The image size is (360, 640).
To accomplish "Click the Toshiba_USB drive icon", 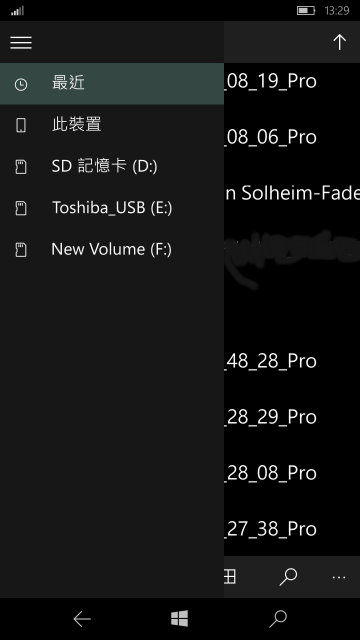I will (x=21, y=208).
